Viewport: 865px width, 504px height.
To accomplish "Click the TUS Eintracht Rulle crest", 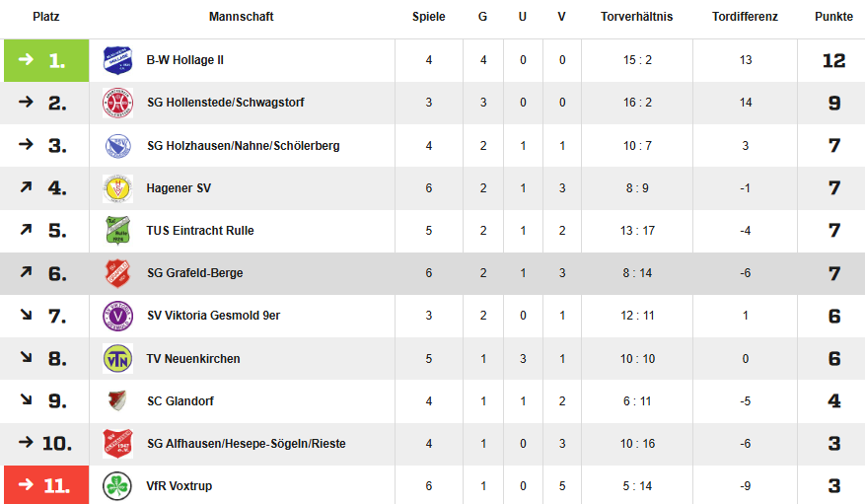I will (x=117, y=231).
